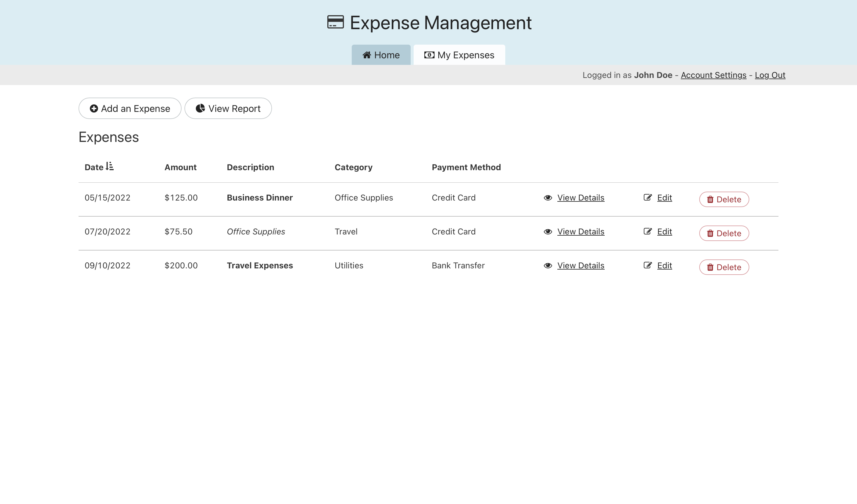Click the Date sort order icon
Viewport: 857px width, 504px height.
[110, 166]
